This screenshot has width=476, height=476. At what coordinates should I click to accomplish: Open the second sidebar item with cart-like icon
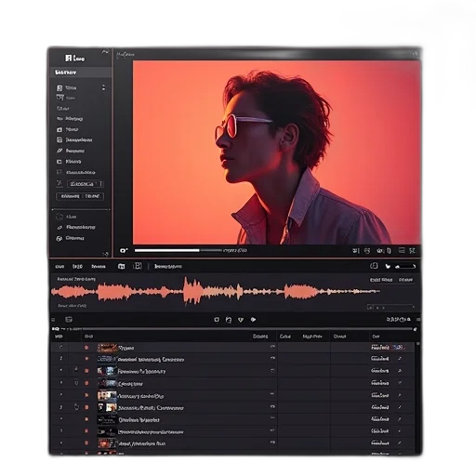click(x=66, y=98)
